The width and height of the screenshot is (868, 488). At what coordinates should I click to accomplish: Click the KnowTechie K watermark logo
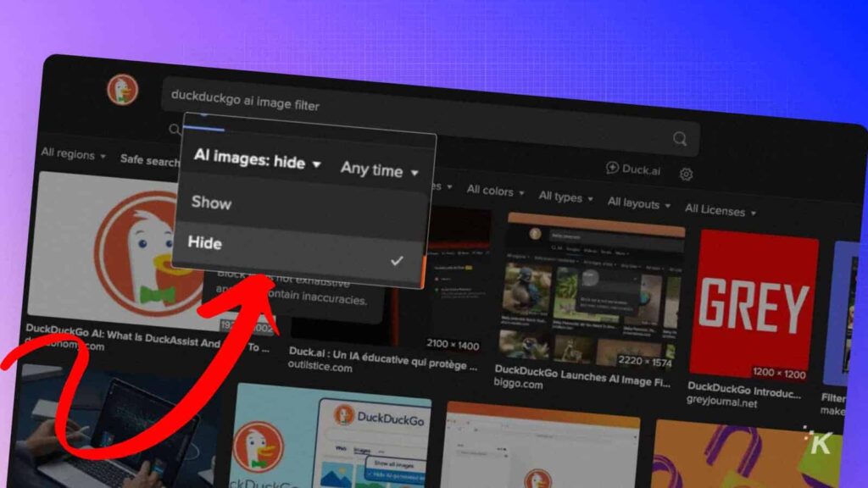click(x=818, y=442)
